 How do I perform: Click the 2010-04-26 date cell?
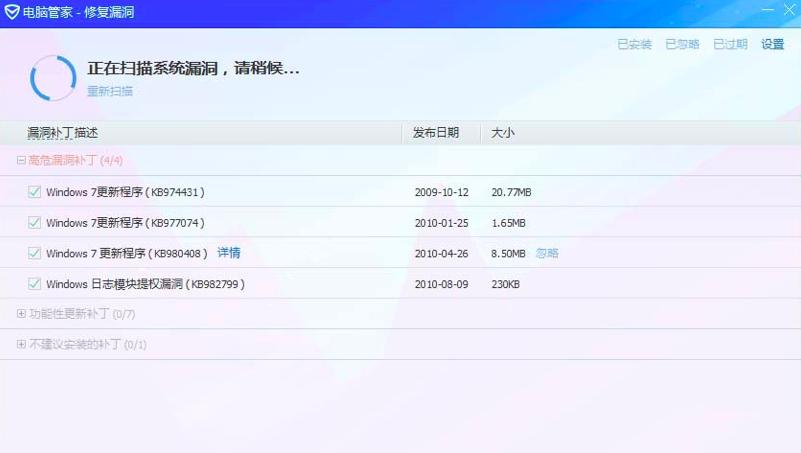point(441,254)
